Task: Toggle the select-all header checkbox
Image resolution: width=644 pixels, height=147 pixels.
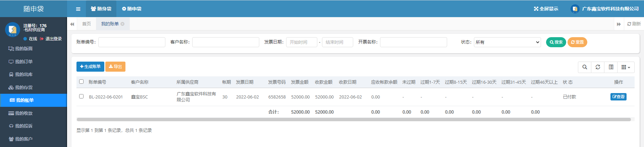Action: [81, 81]
